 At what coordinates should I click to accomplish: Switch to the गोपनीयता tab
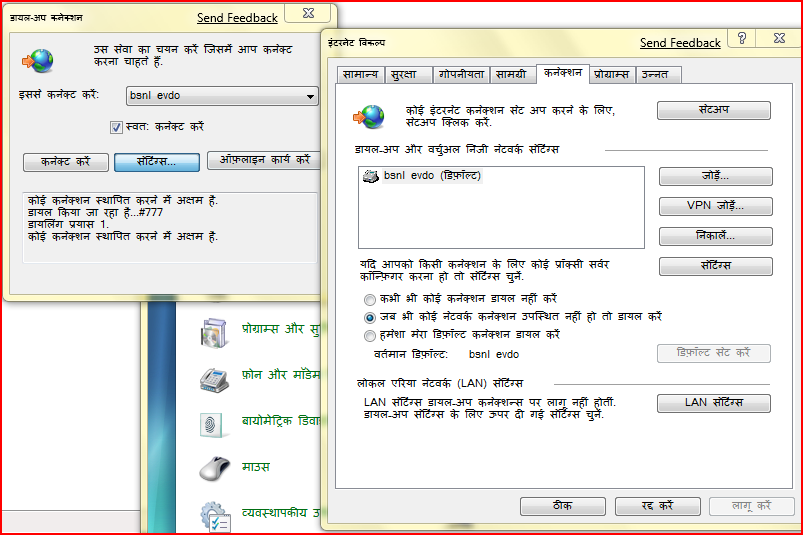[x=461, y=75]
